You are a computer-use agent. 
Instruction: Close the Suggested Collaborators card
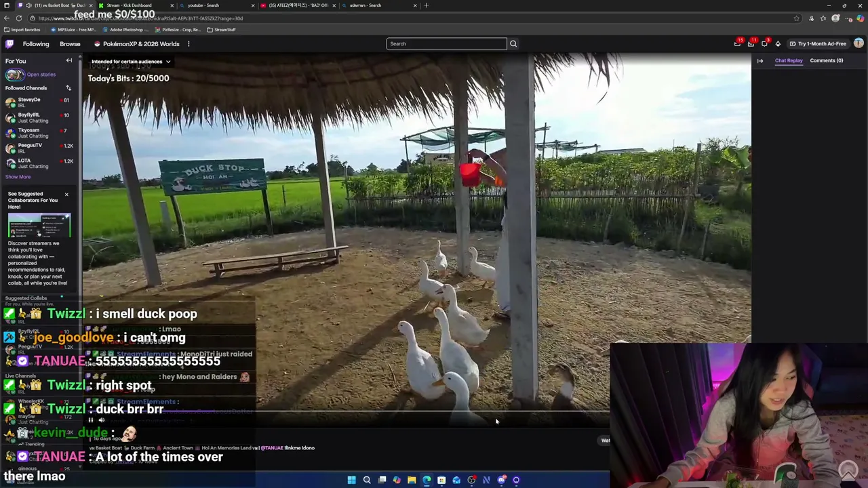pos(66,195)
